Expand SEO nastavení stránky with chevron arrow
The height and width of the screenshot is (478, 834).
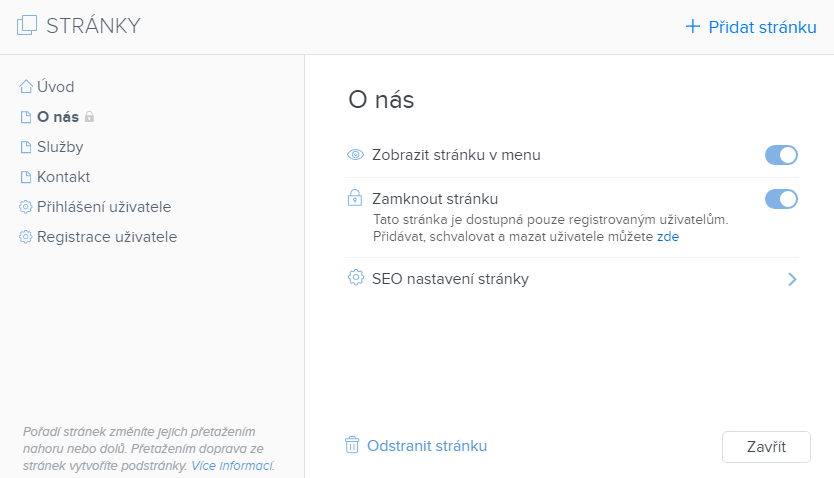[792, 279]
